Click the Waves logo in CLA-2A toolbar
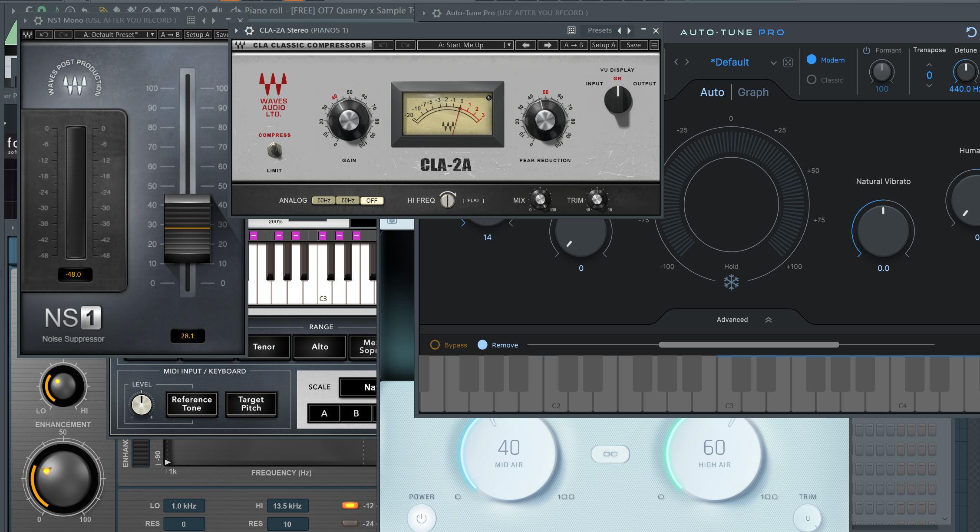980x532 pixels. click(x=241, y=45)
